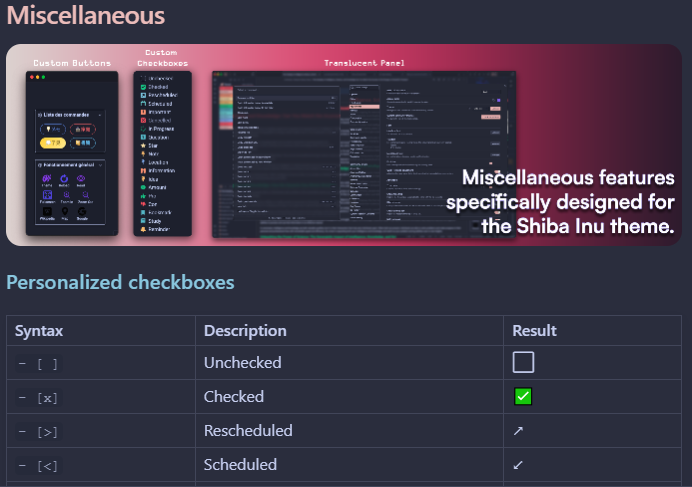Click the red outlined pill button in banner
This screenshot has height=487, width=692.
click(83, 129)
